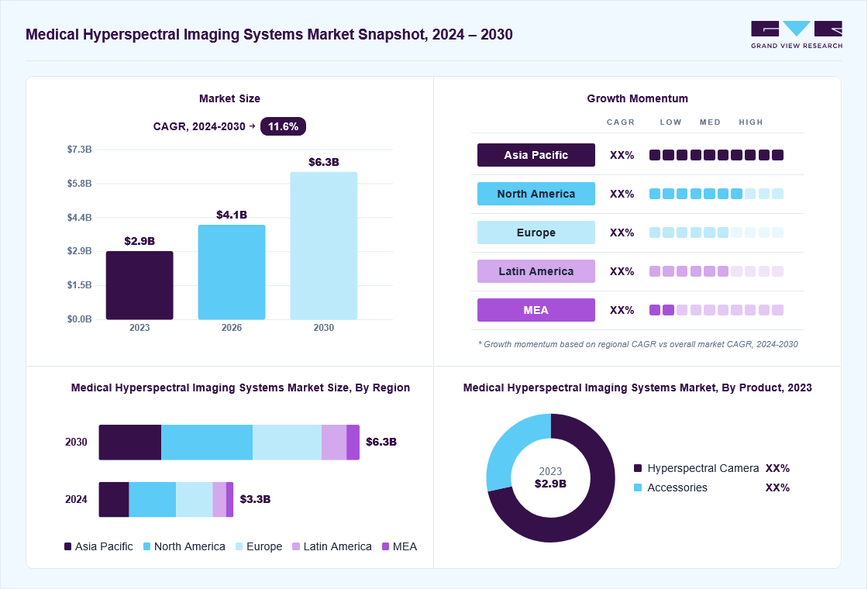Select the 2026 market size bar
868x589 pixels.
232,272
